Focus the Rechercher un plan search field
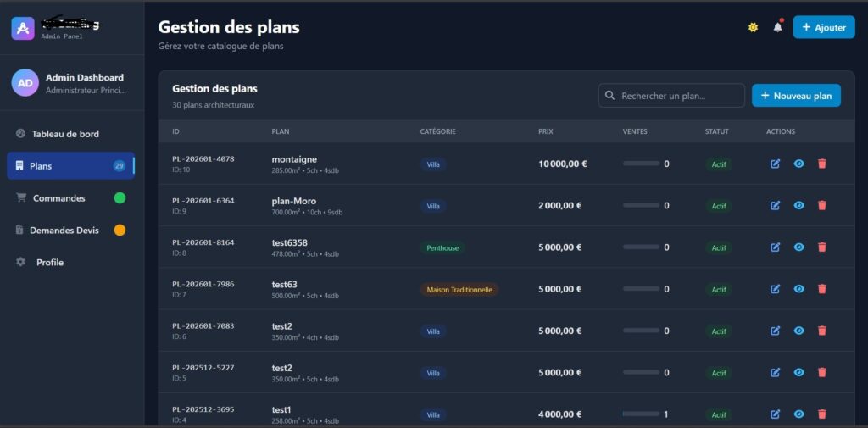Image resolution: width=868 pixels, height=428 pixels. click(x=671, y=96)
